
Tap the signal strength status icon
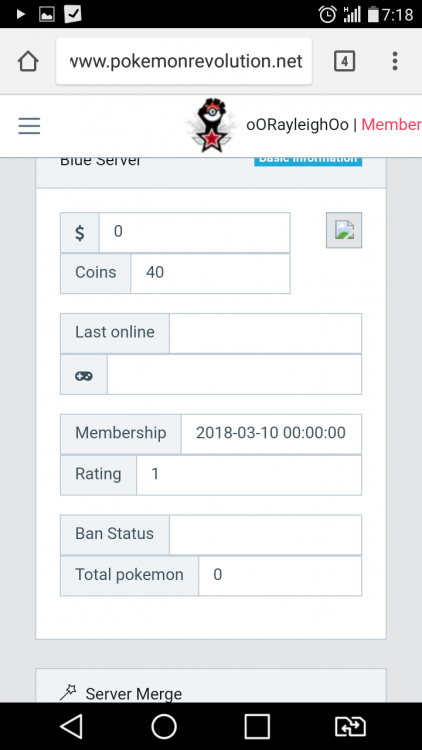coord(352,14)
